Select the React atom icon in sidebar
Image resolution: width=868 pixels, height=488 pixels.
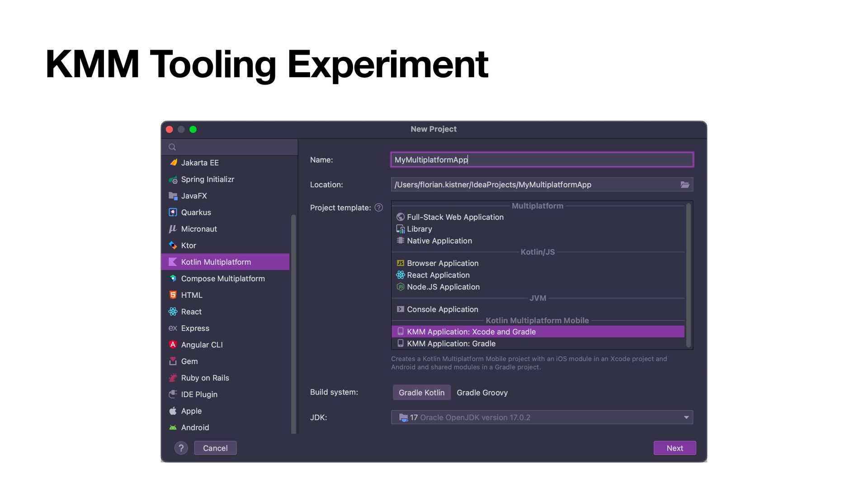pyautogui.click(x=173, y=312)
